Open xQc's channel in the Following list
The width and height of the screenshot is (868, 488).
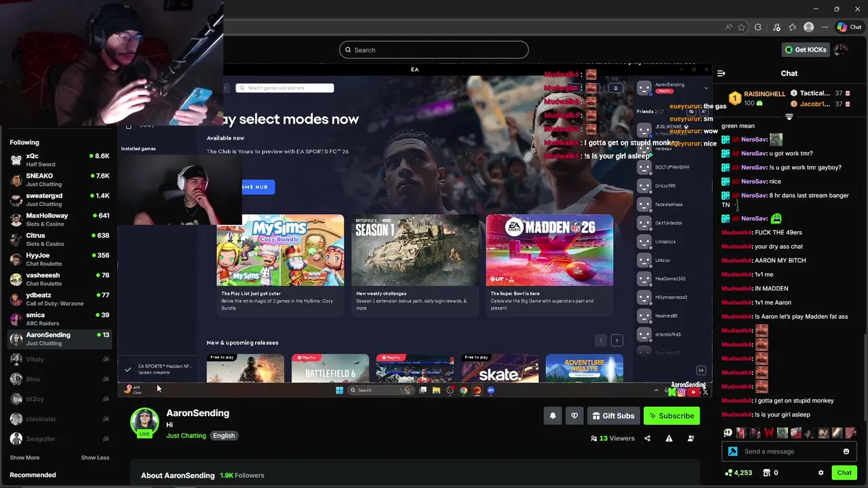[x=60, y=160]
